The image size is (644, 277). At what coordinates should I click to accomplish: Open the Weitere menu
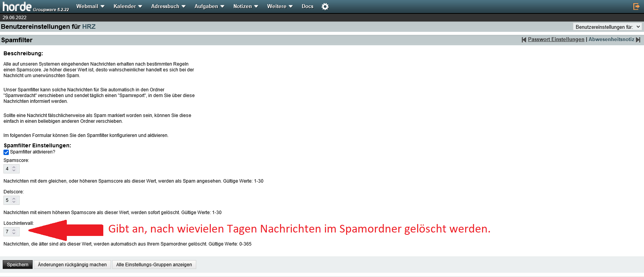pos(280,7)
